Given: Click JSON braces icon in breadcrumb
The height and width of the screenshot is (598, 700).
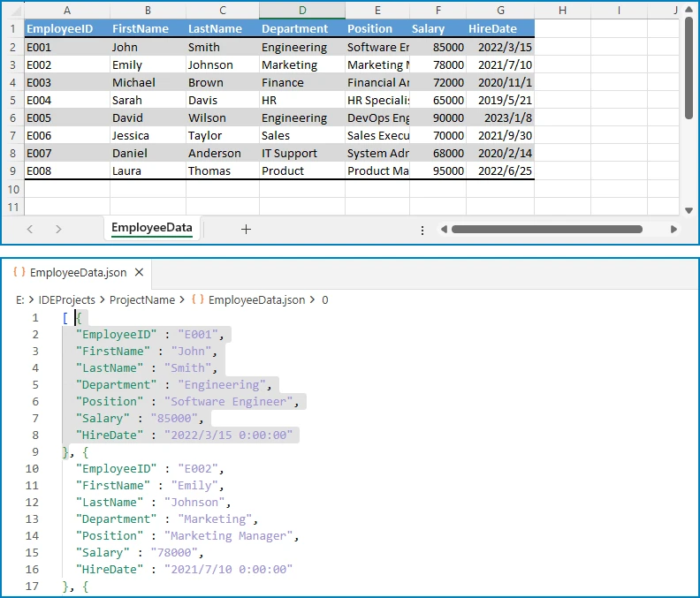Looking at the screenshot, I should click(x=198, y=299).
